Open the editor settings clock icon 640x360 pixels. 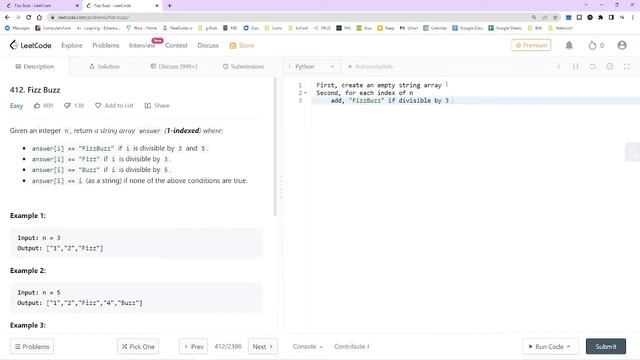tap(609, 67)
